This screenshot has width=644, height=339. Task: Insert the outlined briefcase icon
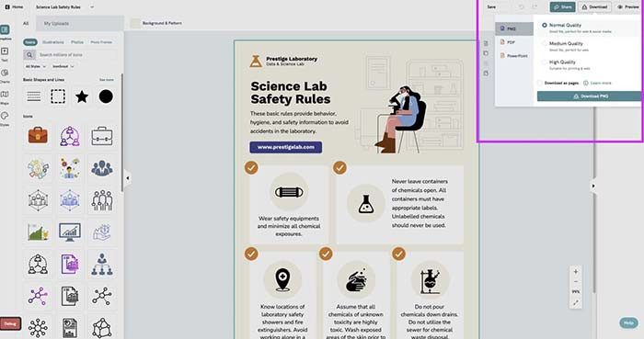tap(102, 136)
